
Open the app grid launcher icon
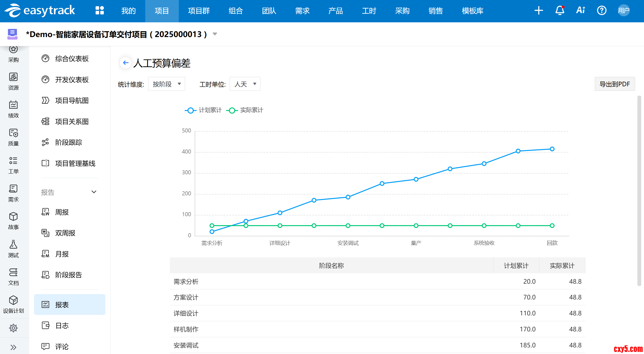[100, 11]
